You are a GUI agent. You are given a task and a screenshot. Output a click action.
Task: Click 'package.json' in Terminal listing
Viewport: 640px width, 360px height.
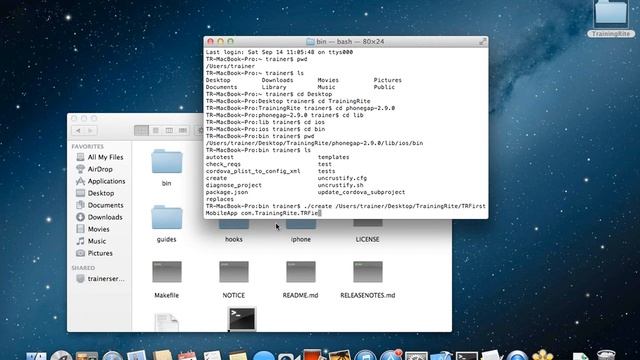tap(227, 192)
